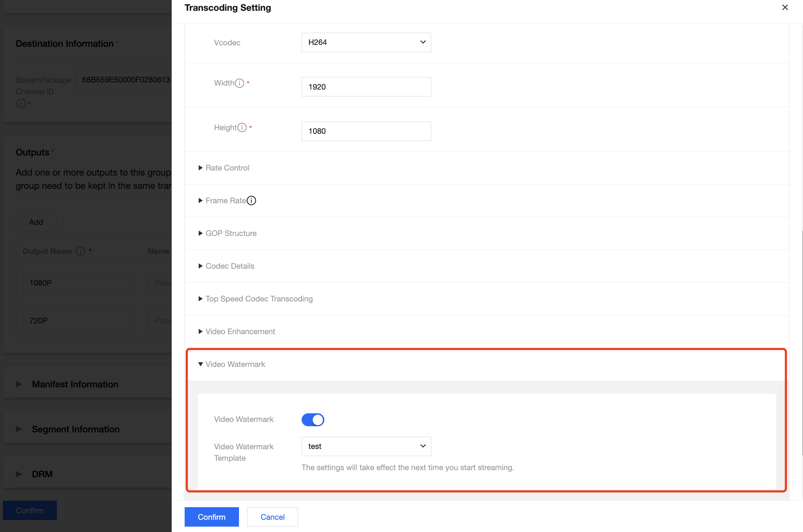Click the Width input field
The width and height of the screenshot is (803, 532).
(366, 87)
